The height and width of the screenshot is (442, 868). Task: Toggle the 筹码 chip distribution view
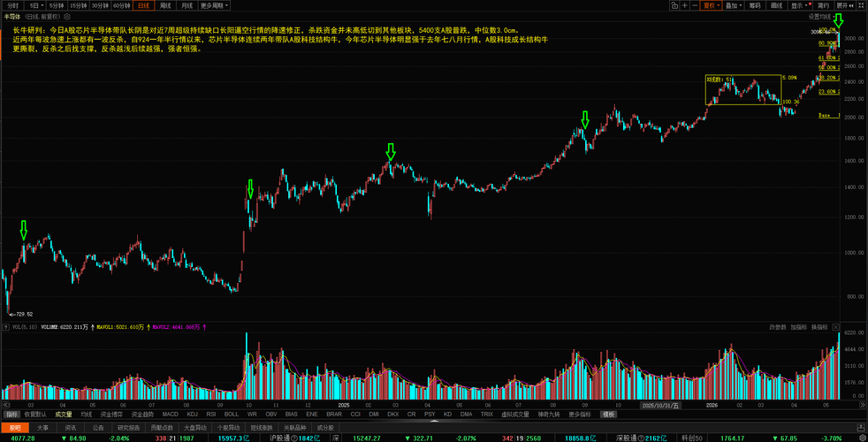pos(755,5)
